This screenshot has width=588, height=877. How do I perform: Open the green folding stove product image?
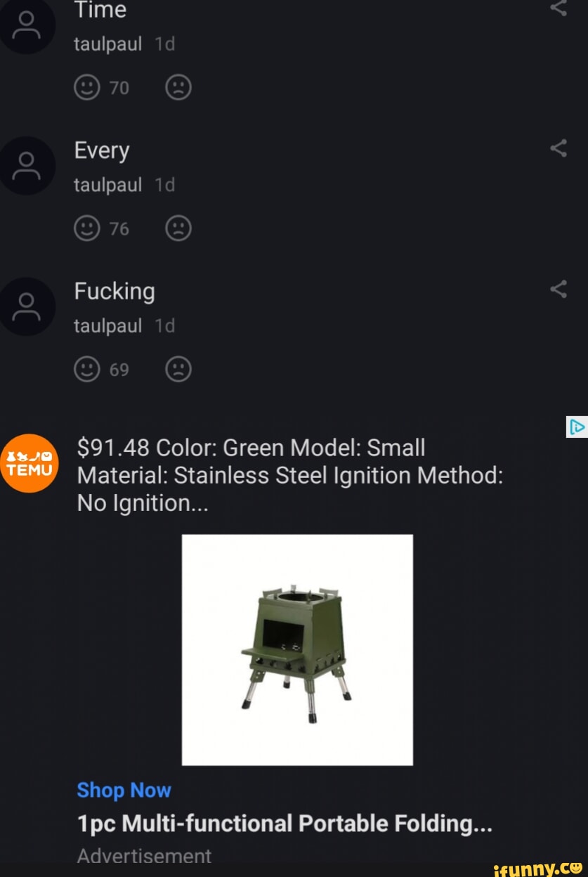click(297, 649)
